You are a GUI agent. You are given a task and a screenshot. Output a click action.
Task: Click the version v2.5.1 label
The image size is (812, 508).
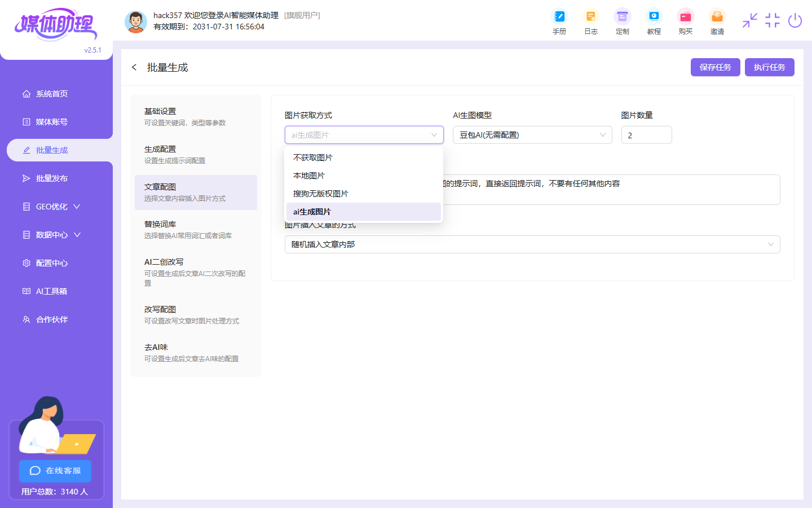[x=93, y=50]
